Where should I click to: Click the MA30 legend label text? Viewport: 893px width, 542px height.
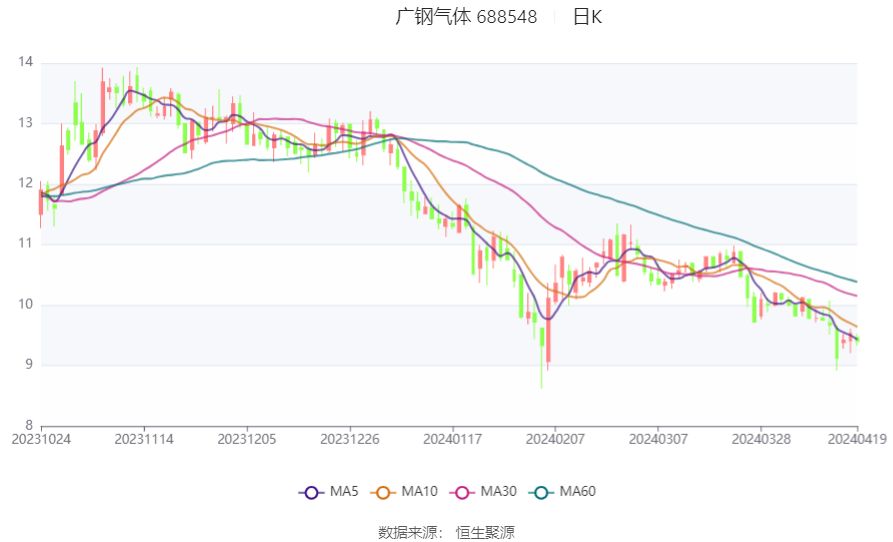point(498,491)
